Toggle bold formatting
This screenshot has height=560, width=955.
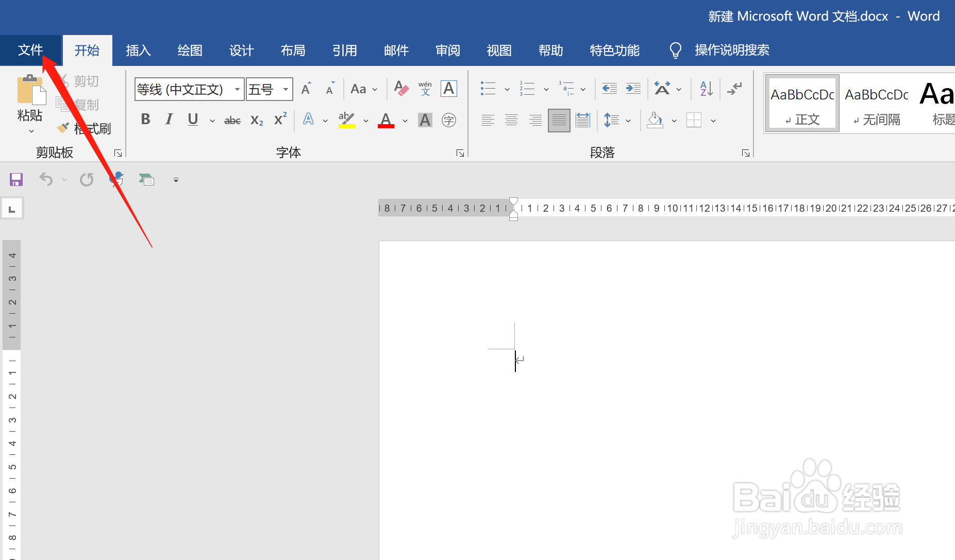click(145, 120)
